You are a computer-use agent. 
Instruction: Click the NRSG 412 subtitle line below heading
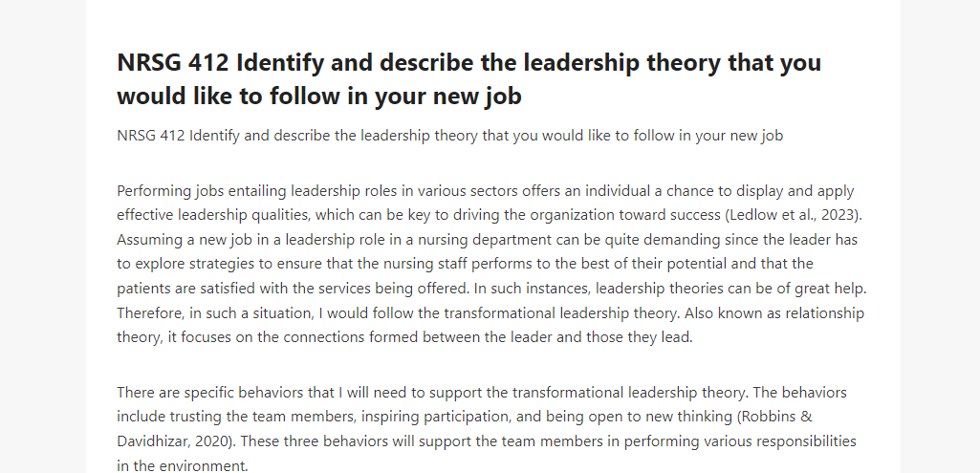click(450, 136)
